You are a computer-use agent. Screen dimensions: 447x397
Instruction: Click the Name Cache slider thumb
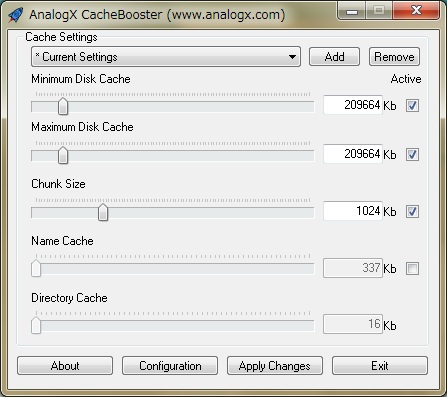pyautogui.click(x=36, y=269)
